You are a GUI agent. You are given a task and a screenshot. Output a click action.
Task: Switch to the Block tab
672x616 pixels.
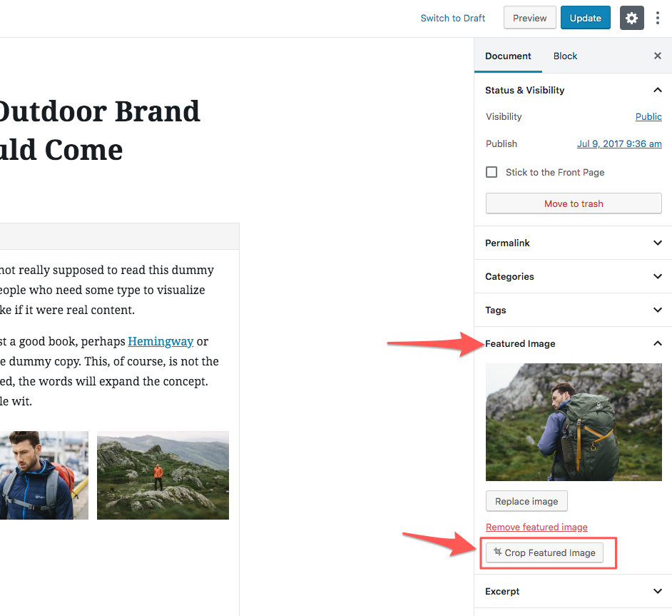tap(565, 56)
